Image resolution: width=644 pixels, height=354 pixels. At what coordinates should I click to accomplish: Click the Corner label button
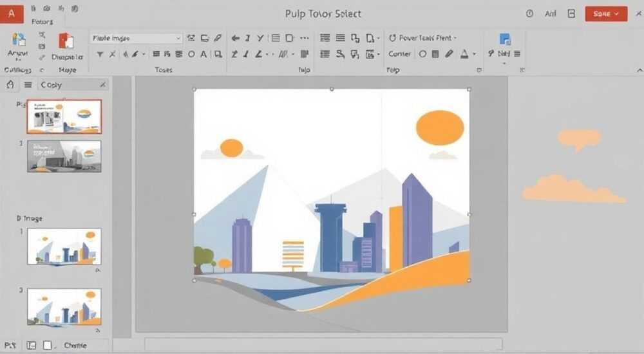pos(399,54)
